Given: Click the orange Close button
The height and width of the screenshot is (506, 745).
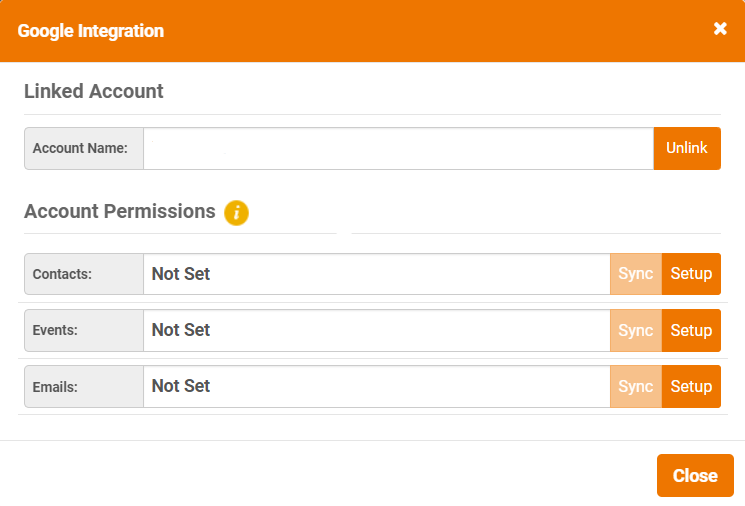Looking at the screenshot, I should coord(695,475).
